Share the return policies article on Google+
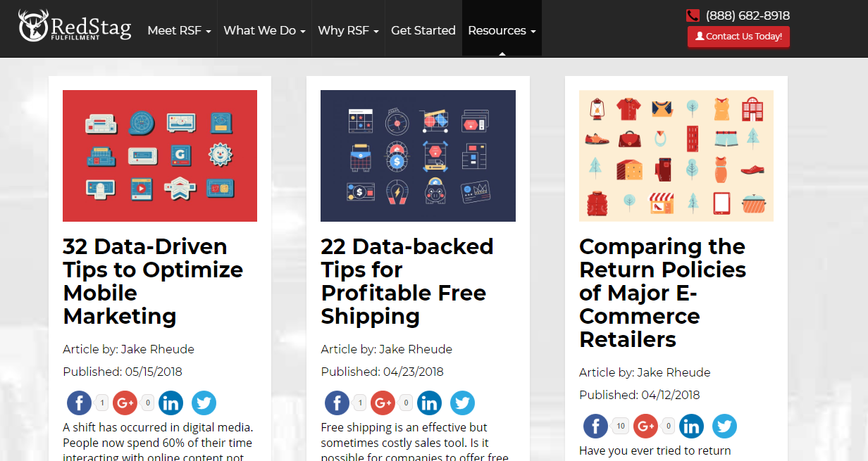The width and height of the screenshot is (868, 461). pos(645,427)
